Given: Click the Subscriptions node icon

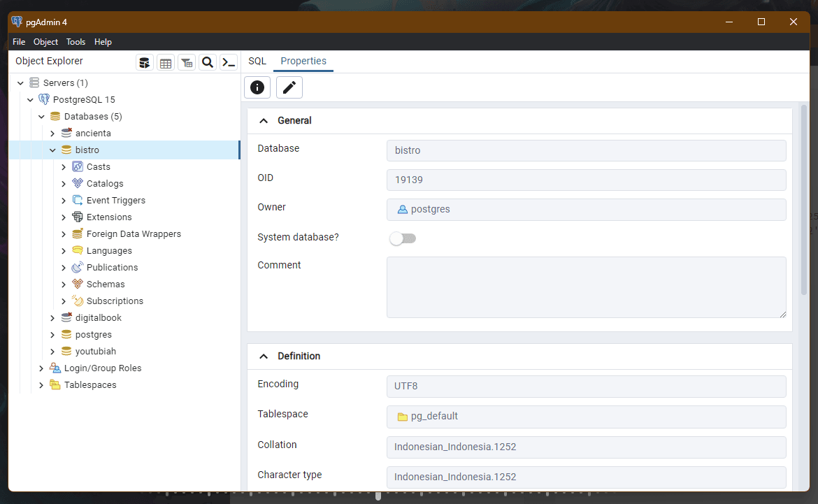Looking at the screenshot, I should [78, 301].
